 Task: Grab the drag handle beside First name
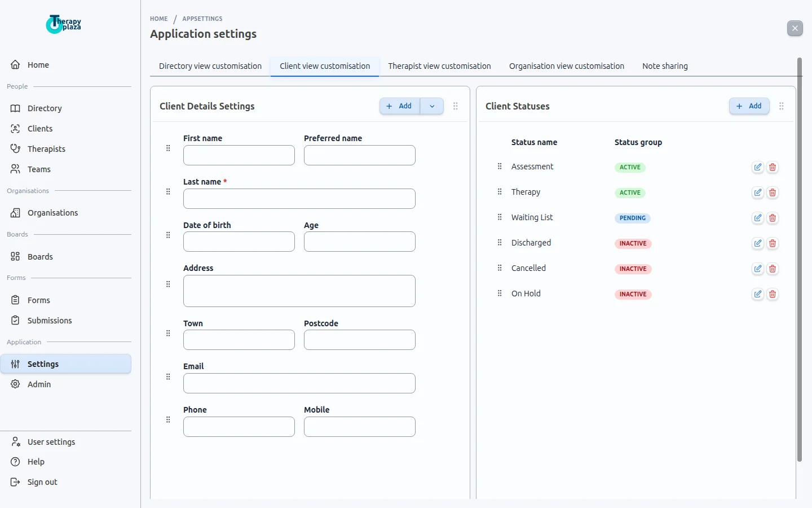[168, 148]
